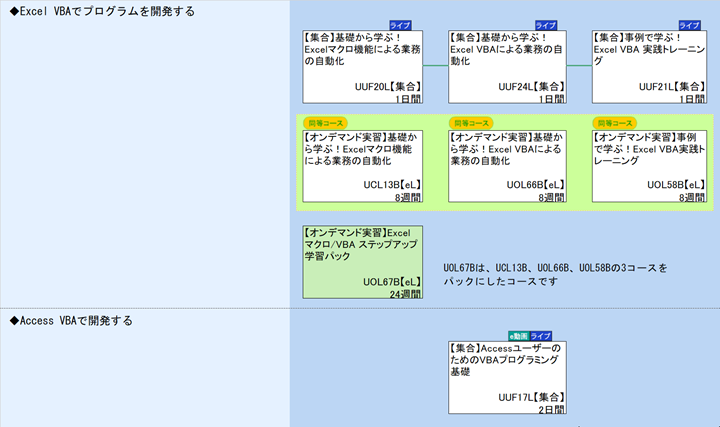Click the ライブ badge above course UUF17L
The width and height of the screenshot is (720, 427).
[541, 336]
